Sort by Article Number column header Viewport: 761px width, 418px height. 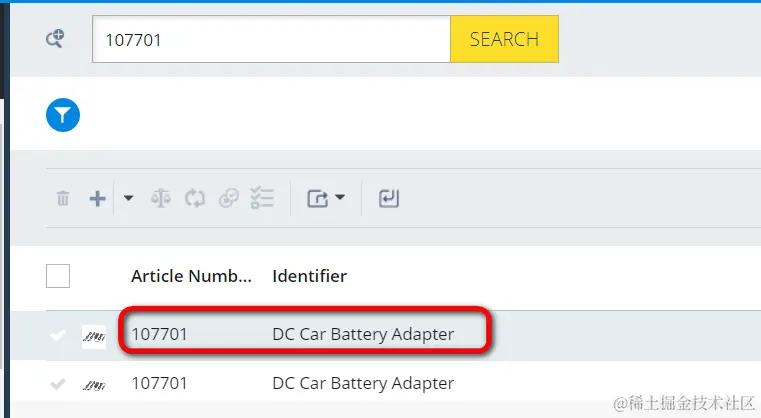(191, 276)
